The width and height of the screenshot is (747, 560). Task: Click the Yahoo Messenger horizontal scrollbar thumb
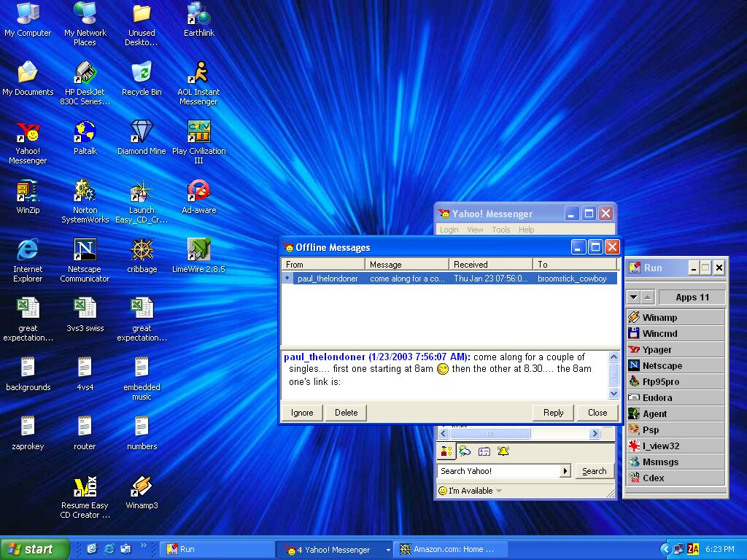(490, 433)
